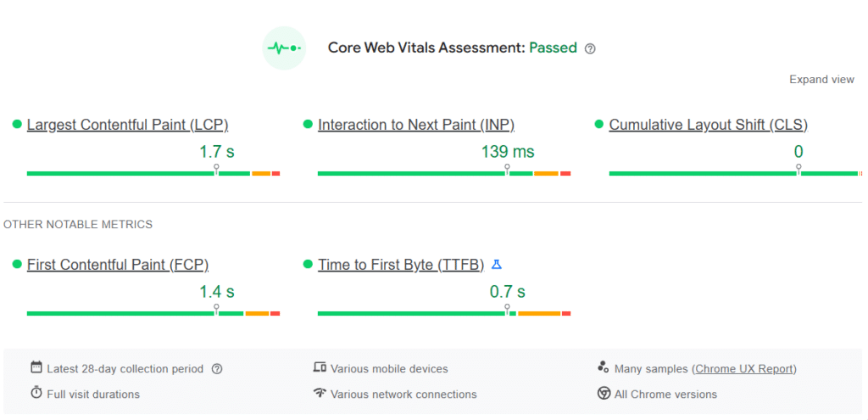
Task: Click the INP orange distribution bar segment
Action: pyautogui.click(x=546, y=173)
